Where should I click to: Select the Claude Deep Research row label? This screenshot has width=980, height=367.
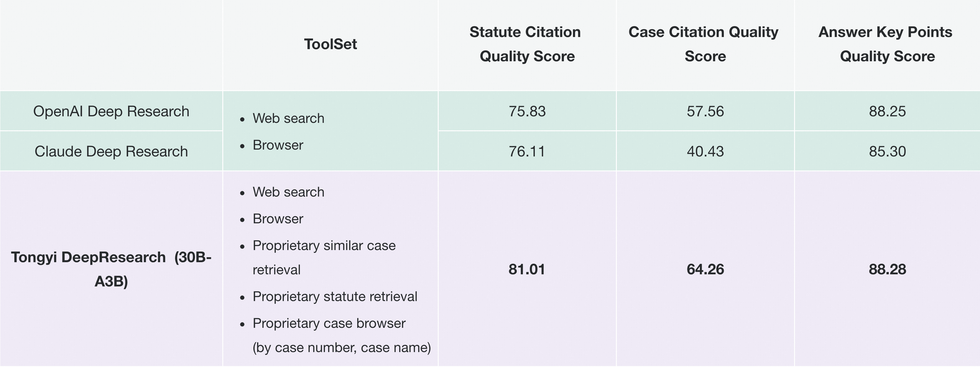pos(111,151)
